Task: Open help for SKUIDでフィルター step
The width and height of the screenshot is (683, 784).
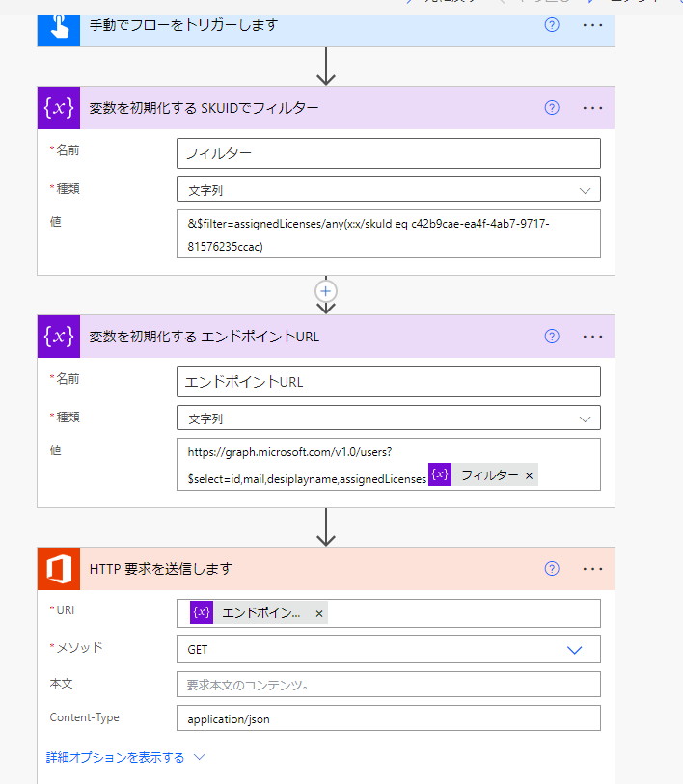Action: 552,107
